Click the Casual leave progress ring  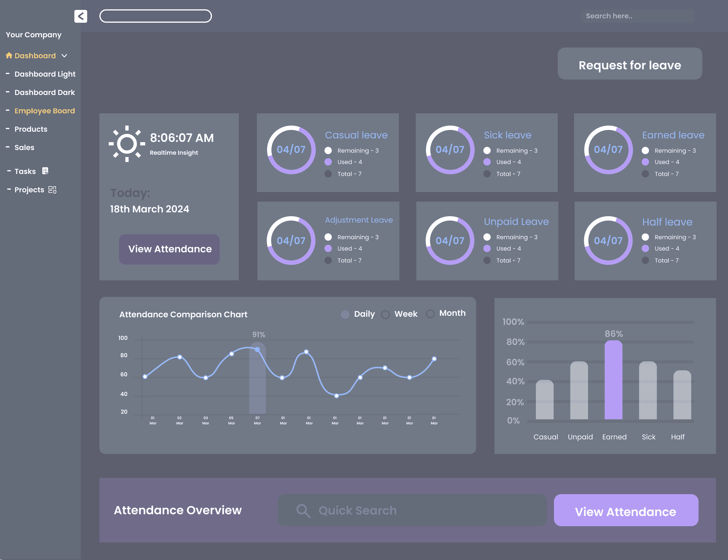tap(291, 149)
